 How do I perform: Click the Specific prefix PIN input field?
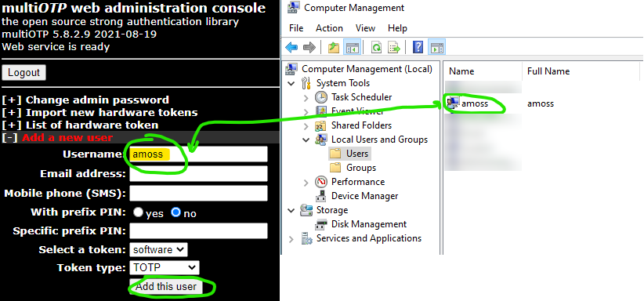[x=198, y=230]
